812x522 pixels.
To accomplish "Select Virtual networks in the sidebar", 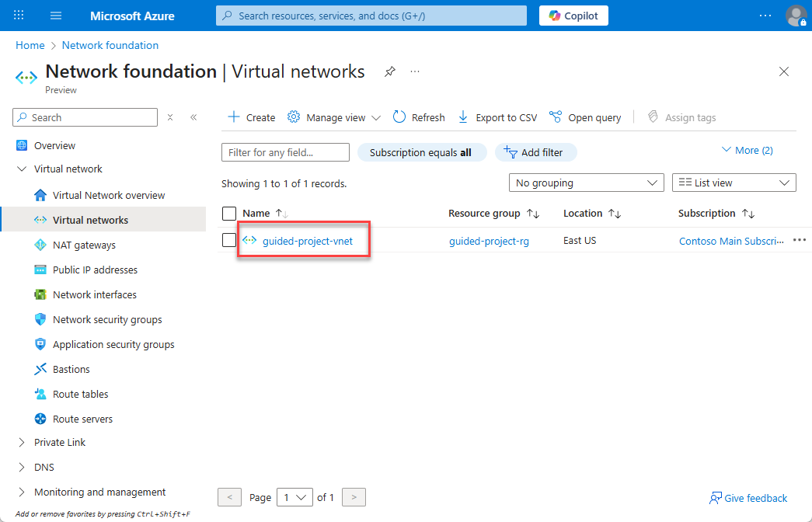I will 103,220.
